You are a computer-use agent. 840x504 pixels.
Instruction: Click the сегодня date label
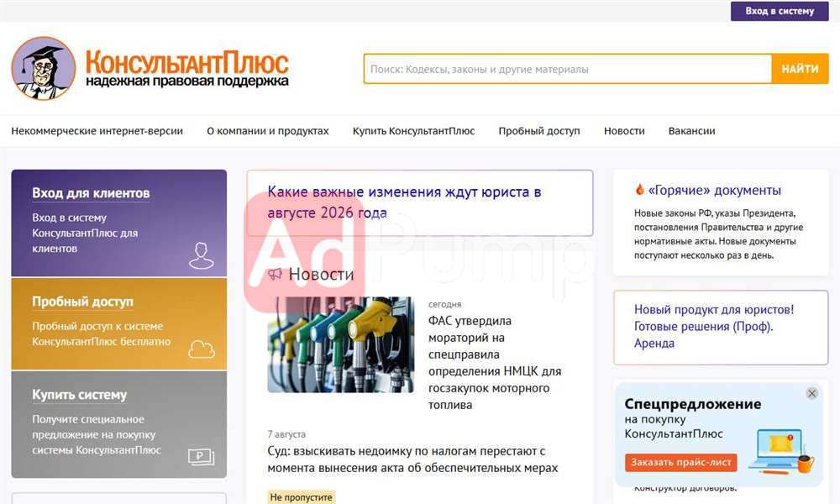[444, 304]
